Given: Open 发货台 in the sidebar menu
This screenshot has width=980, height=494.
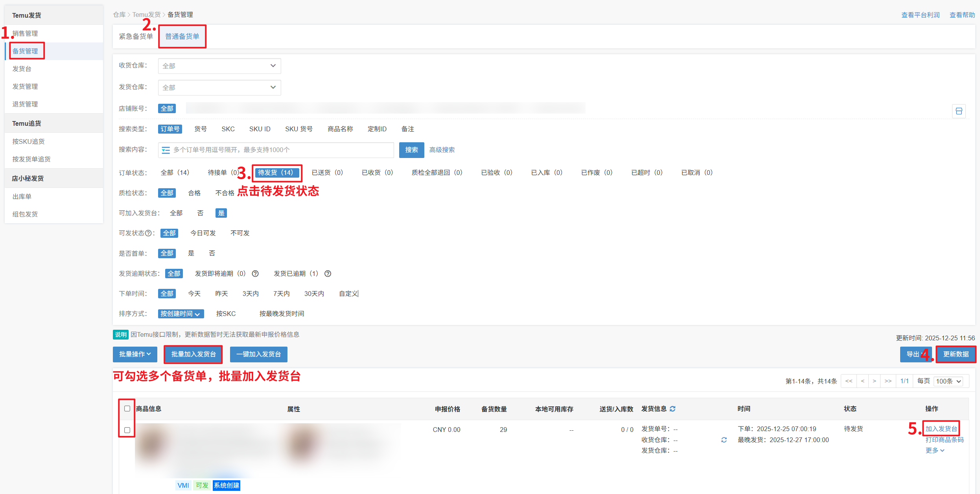Looking at the screenshot, I should (22, 69).
